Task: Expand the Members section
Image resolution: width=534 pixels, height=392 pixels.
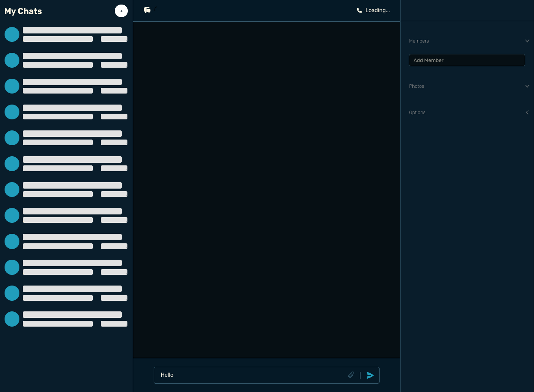Action: pos(419,41)
